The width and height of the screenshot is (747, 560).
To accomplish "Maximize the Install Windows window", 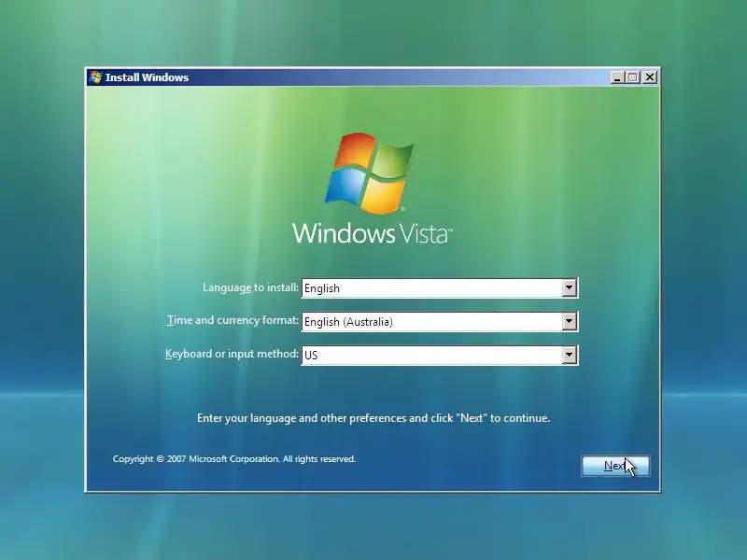I will pyautogui.click(x=633, y=77).
